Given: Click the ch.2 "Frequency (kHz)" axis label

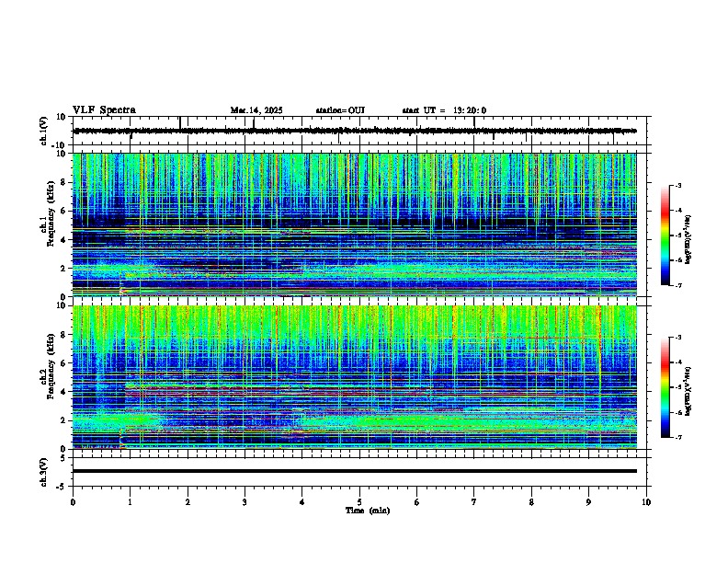Looking at the screenshot, I should [51, 366].
